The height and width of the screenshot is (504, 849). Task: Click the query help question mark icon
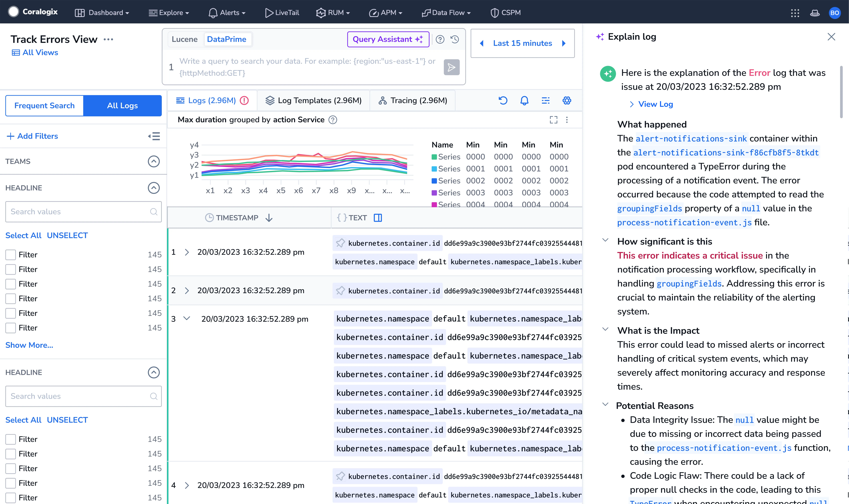coord(440,39)
